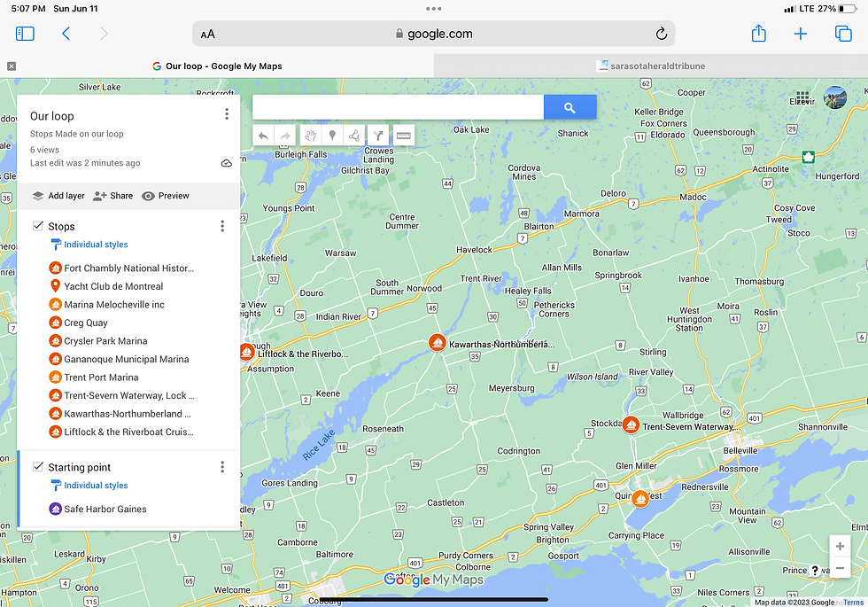This screenshot has height=607, width=868.
Task: Click Share button
Action: [113, 196]
